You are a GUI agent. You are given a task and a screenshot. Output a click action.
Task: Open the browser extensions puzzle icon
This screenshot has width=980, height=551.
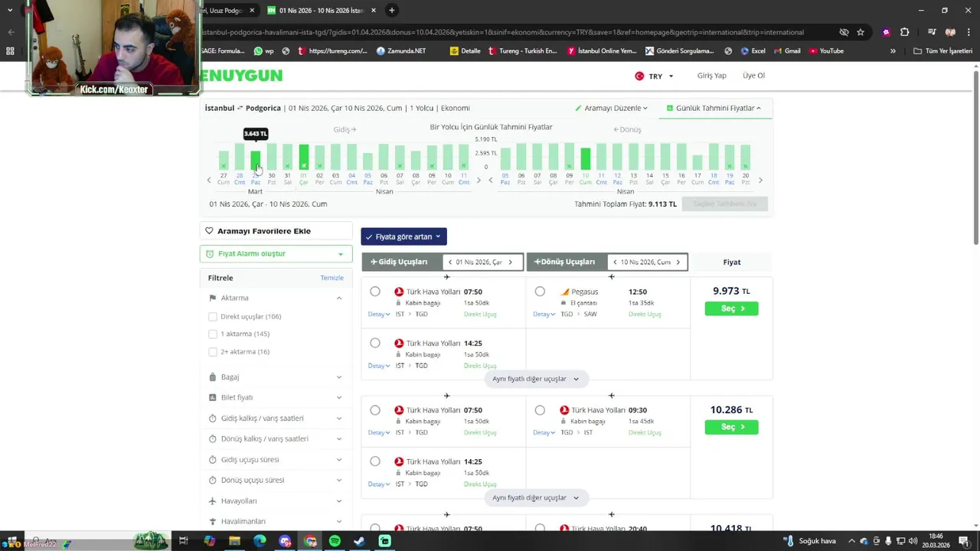click(904, 32)
